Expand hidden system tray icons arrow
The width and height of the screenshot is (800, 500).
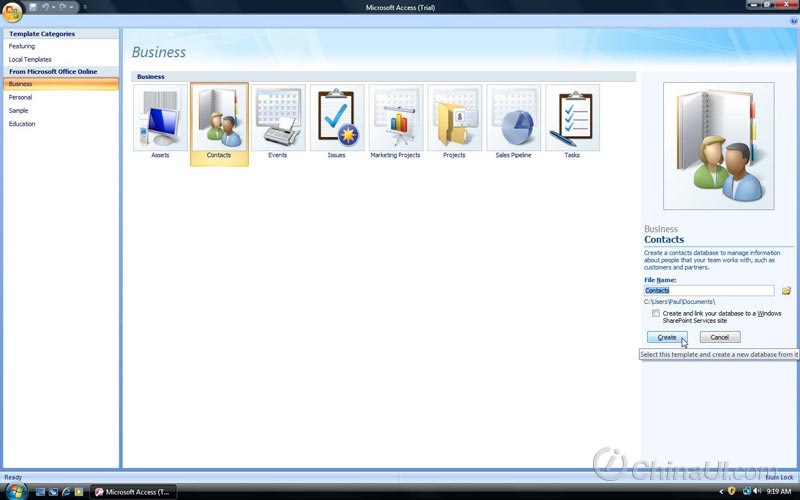coord(721,492)
